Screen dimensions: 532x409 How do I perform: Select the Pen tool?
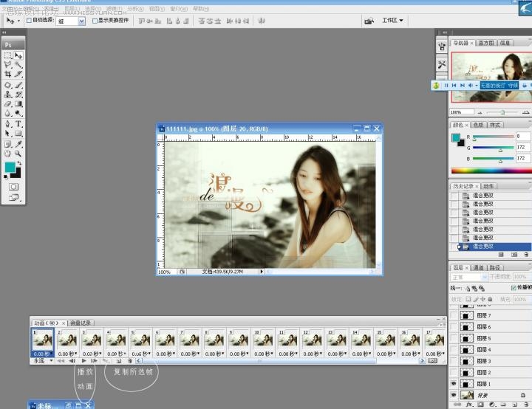pyautogui.click(x=8, y=124)
